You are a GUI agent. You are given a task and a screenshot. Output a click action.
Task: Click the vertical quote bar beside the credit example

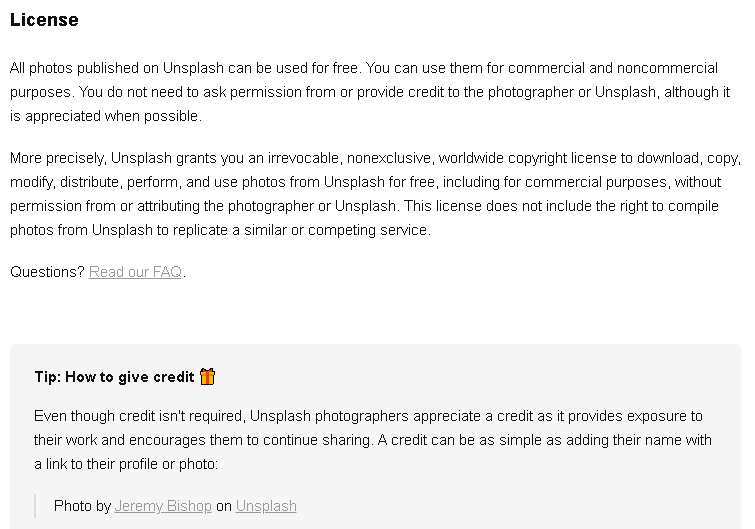coord(36,506)
